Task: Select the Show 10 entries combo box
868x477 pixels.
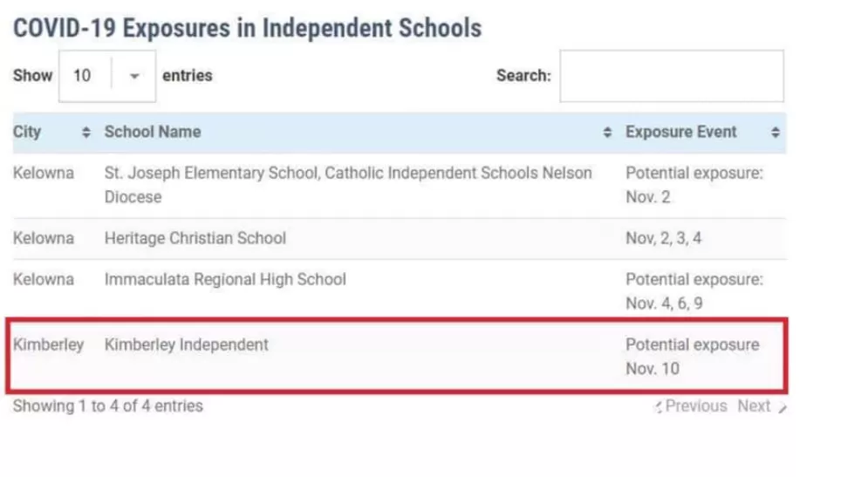Action: [x=107, y=77]
